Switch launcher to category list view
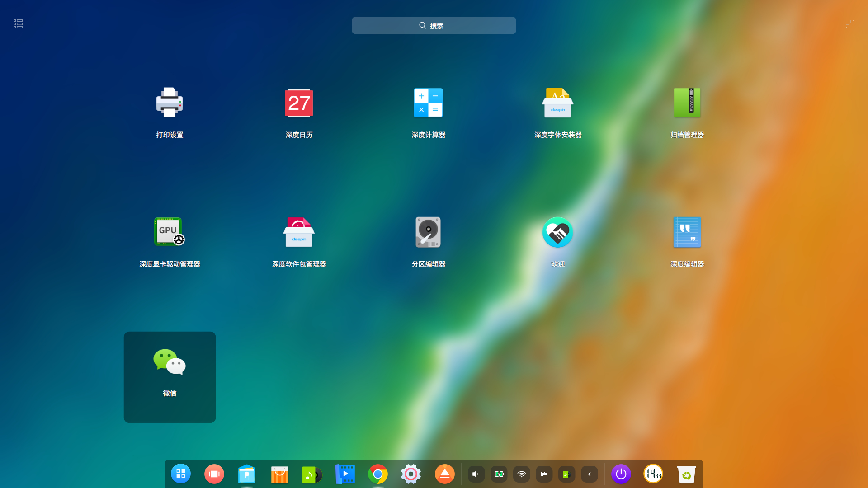Image resolution: width=868 pixels, height=488 pixels. (18, 24)
